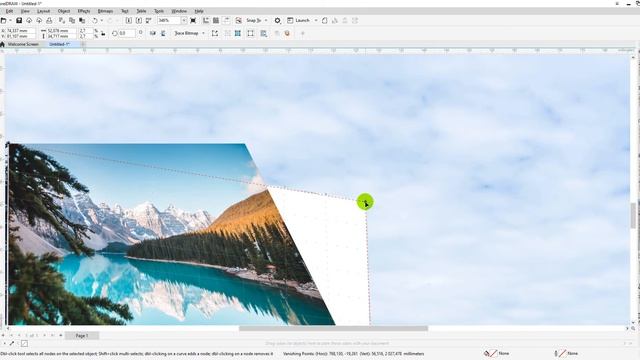The image size is (640, 360).
Task: Click the Print icon
Action: coord(49,20)
